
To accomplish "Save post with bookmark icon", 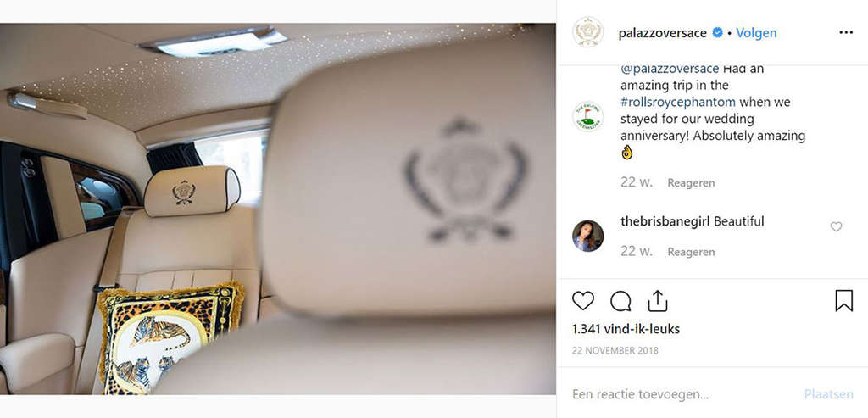I will coord(843,301).
